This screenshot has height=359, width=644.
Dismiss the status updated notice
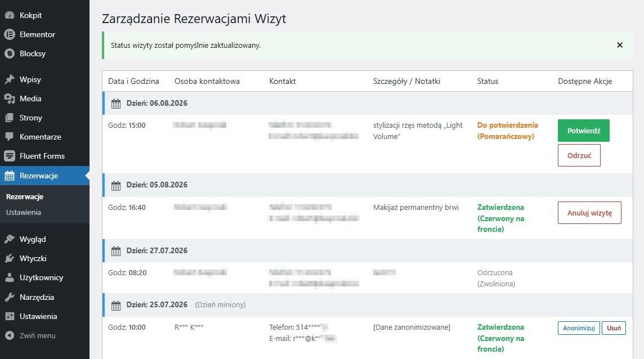620,45
